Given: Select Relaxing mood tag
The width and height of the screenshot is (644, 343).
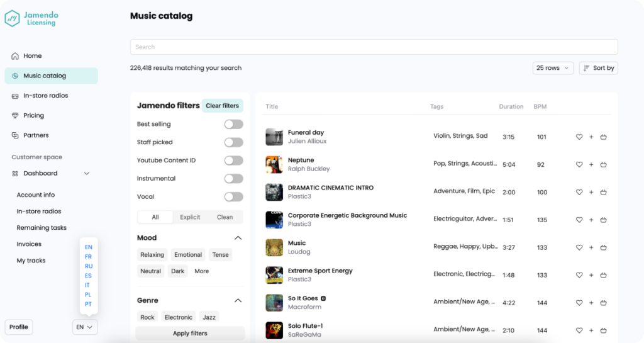Looking at the screenshot, I should click(152, 255).
